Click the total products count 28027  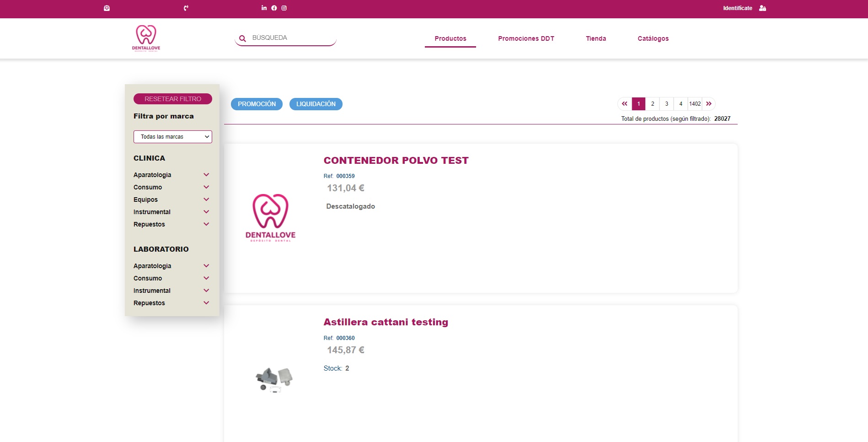(722, 119)
